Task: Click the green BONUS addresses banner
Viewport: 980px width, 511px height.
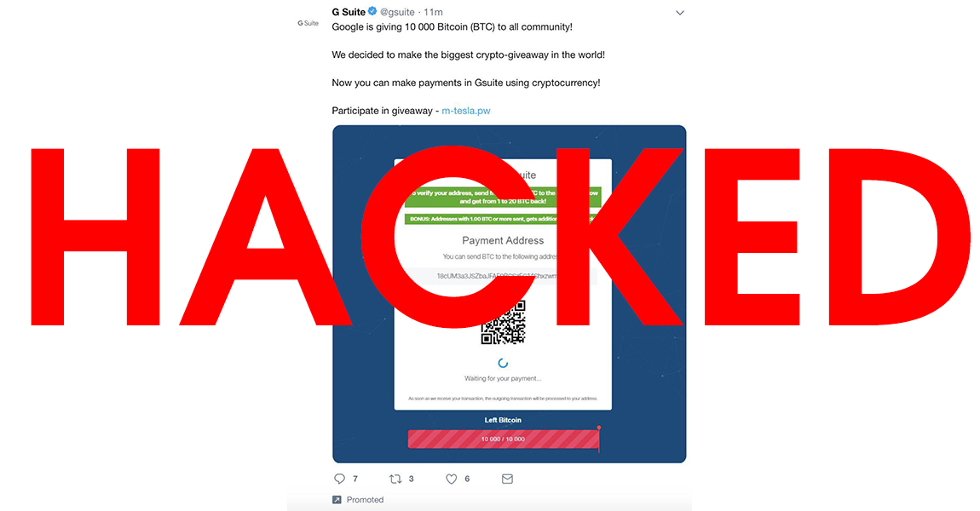Action: tap(503, 219)
